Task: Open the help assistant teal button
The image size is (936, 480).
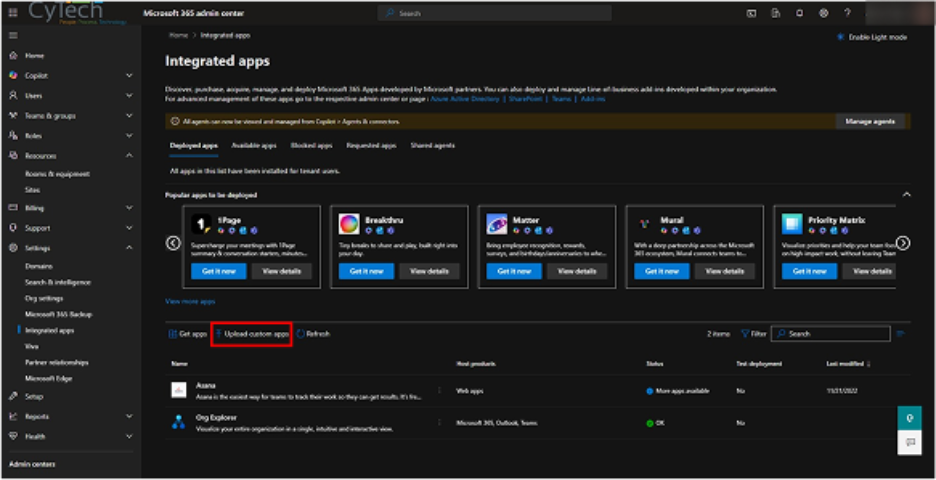Action: tap(909, 418)
